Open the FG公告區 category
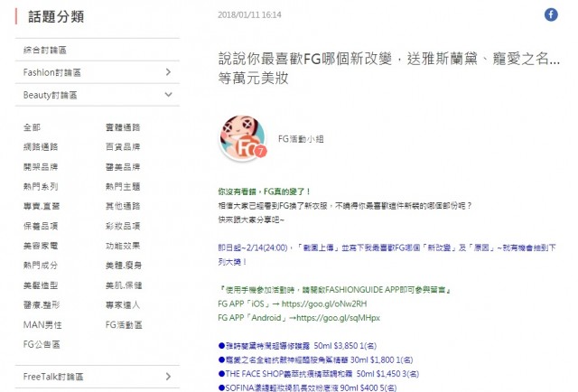Viewport: 578px width, 392px height. click(x=40, y=343)
